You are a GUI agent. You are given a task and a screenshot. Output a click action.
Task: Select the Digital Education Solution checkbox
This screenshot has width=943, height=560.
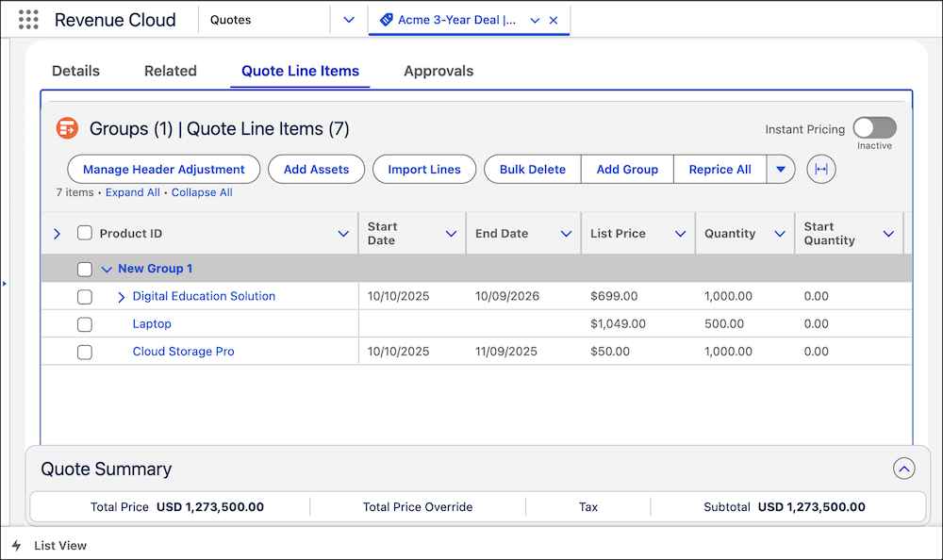click(85, 297)
